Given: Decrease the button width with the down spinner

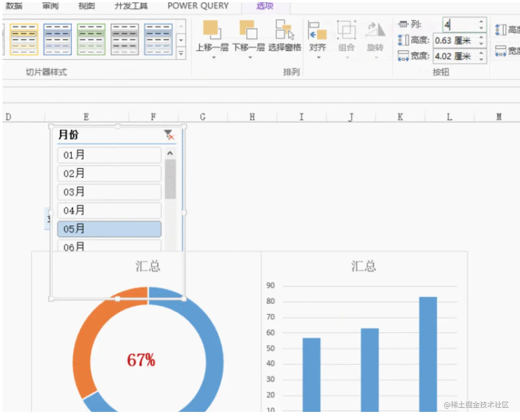Looking at the screenshot, I should pos(481,59).
